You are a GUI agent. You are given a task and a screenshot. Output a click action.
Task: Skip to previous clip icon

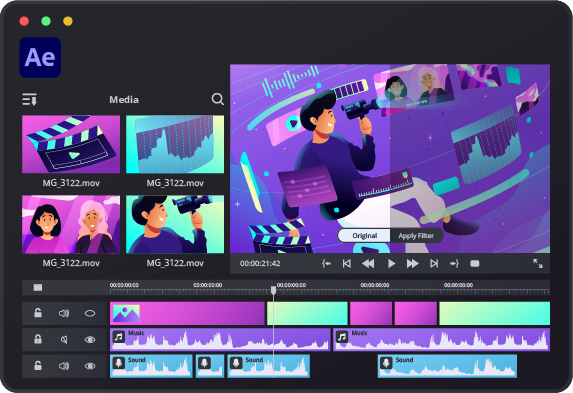click(x=347, y=264)
